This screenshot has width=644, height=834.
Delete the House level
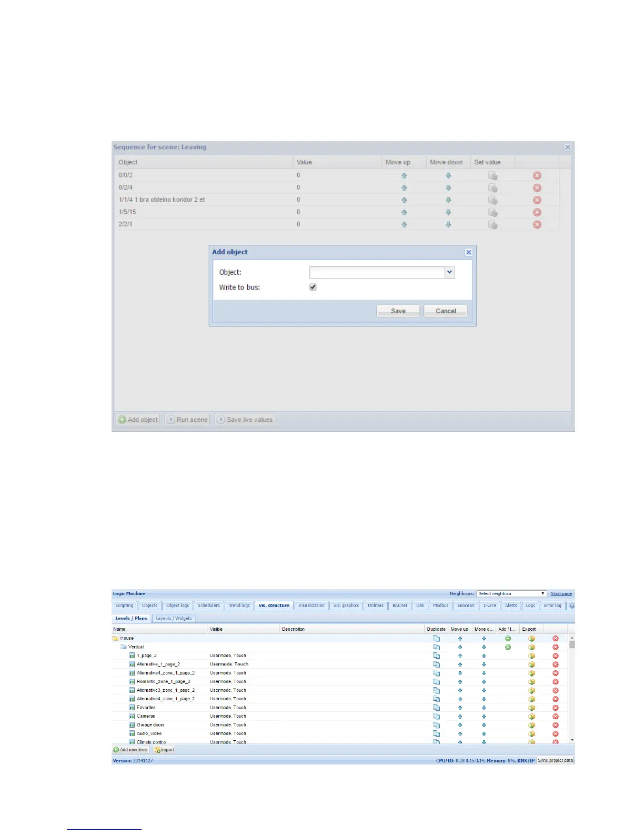tap(555, 638)
